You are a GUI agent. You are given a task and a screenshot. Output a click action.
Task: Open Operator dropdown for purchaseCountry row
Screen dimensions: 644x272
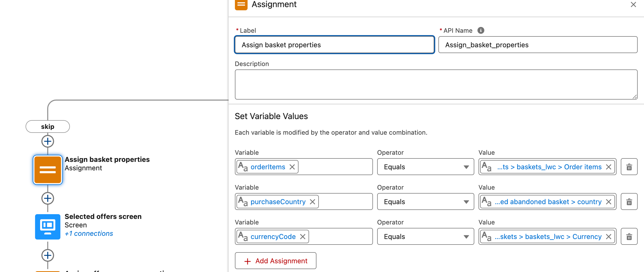(425, 202)
